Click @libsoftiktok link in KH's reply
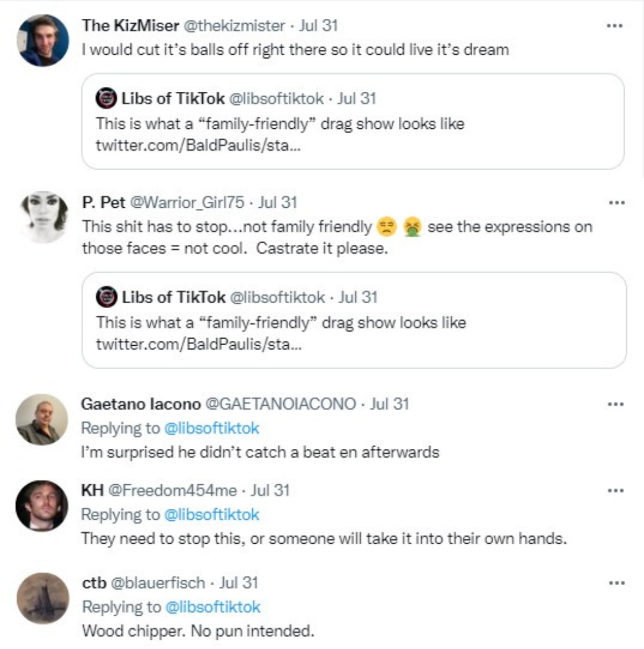Viewport: 644px width, 649px height. pyautogui.click(x=211, y=514)
